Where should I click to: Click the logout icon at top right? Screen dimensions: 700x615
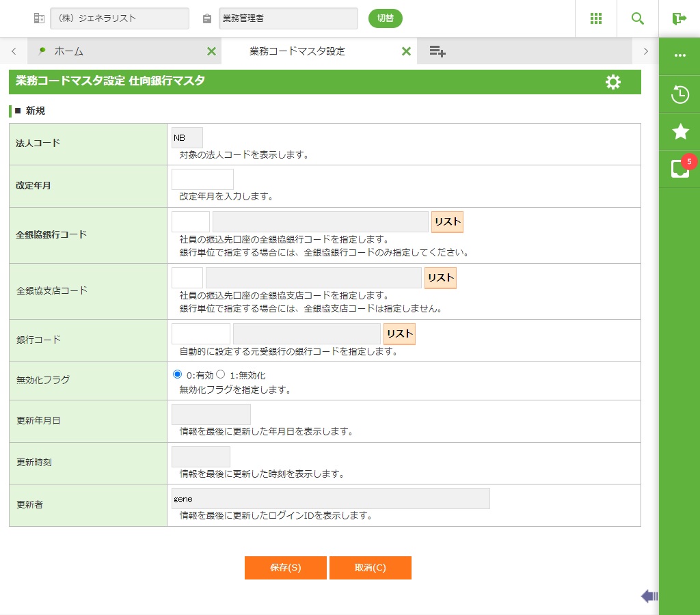coord(679,18)
